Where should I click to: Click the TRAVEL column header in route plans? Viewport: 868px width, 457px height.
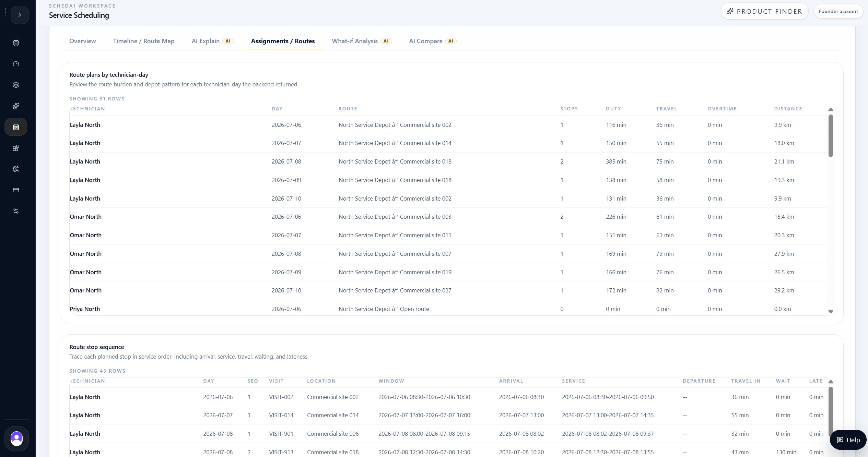coord(666,109)
